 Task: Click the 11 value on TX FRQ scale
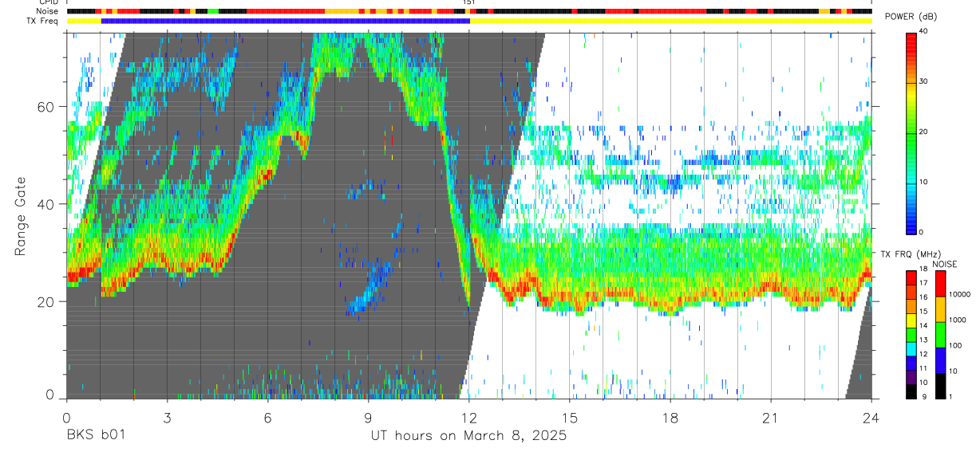point(924,369)
